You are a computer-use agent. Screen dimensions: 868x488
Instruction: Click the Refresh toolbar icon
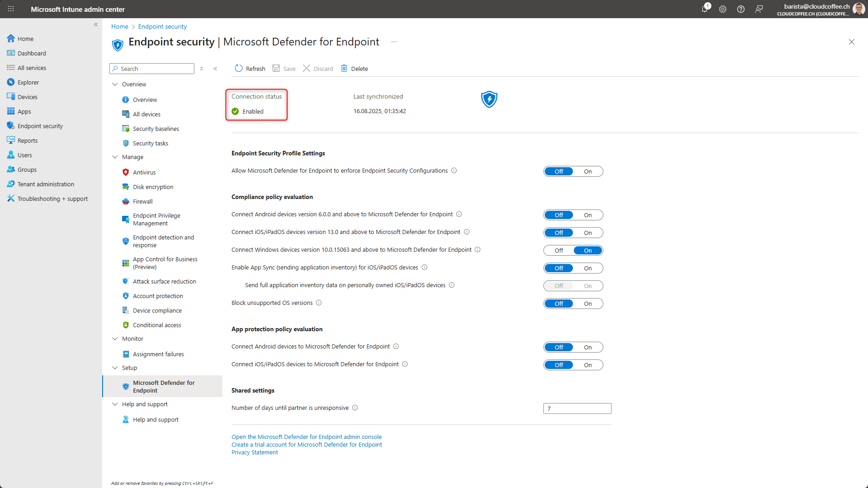click(x=239, y=69)
